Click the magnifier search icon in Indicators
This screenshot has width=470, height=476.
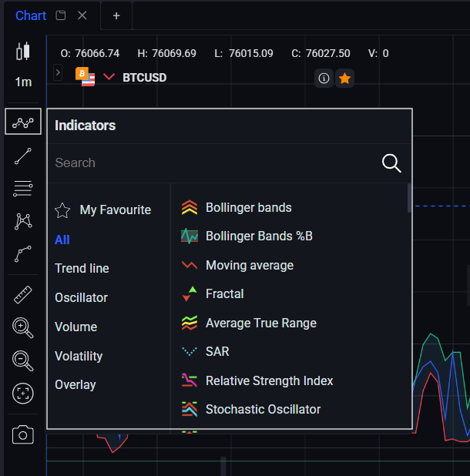391,163
